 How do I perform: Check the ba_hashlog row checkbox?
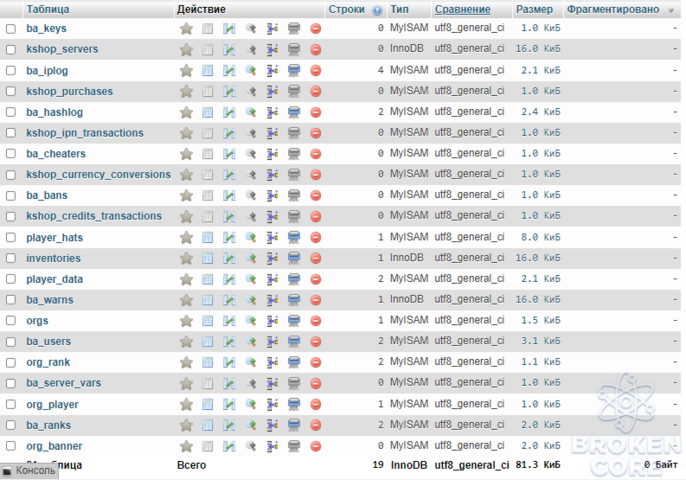[11, 112]
